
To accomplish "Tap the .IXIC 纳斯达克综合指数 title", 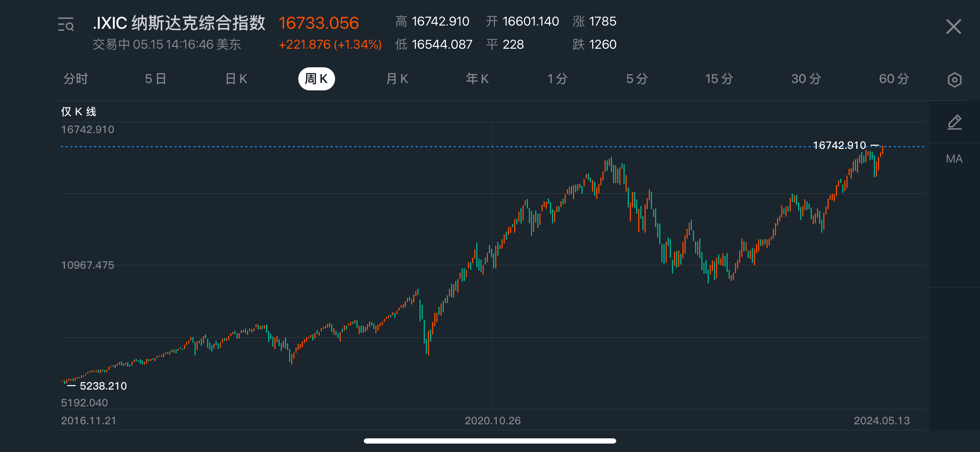I will point(179,23).
